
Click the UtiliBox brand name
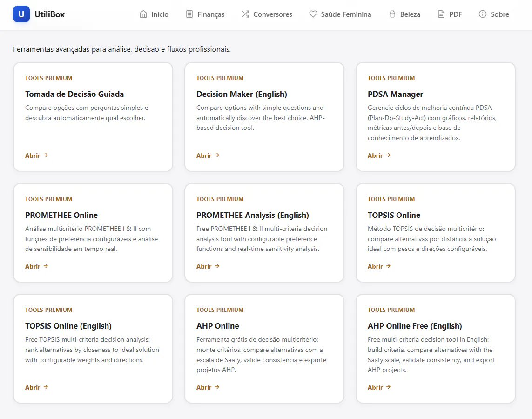(x=49, y=14)
